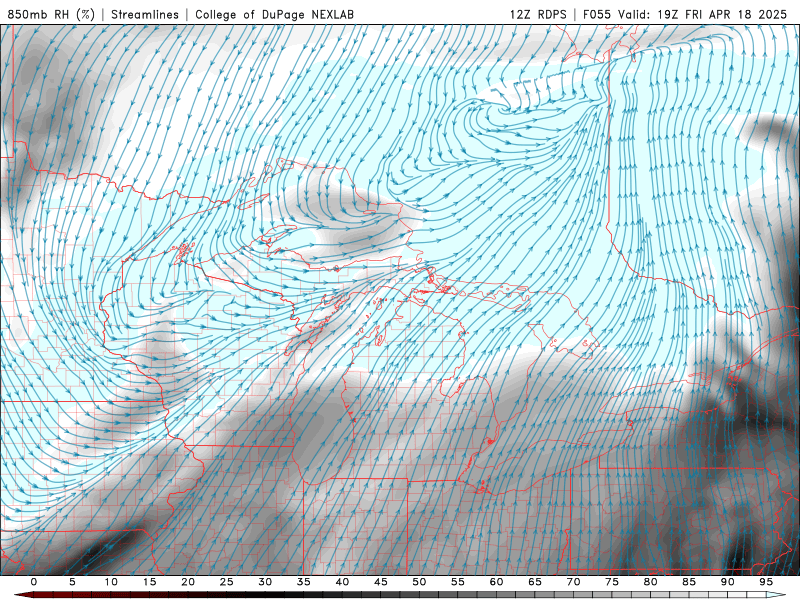Select the 80 tick label on the legend

pos(651,582)
